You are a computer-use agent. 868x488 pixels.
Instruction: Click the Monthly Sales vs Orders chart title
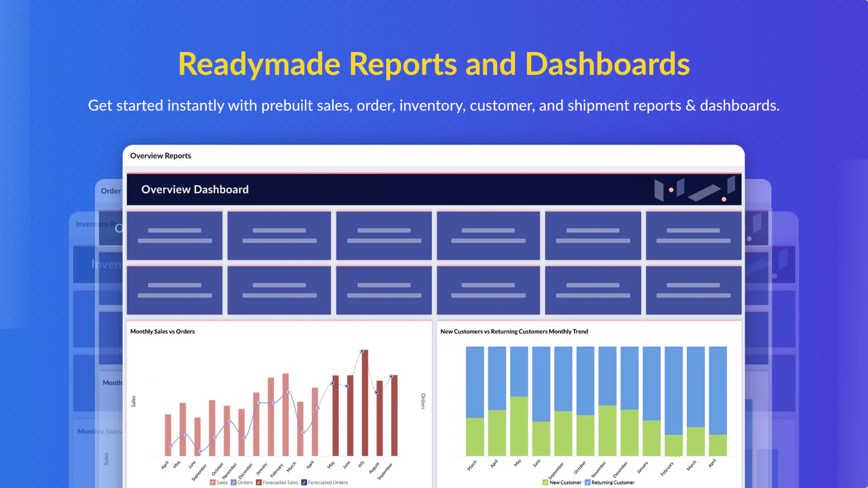click(163, 331)
